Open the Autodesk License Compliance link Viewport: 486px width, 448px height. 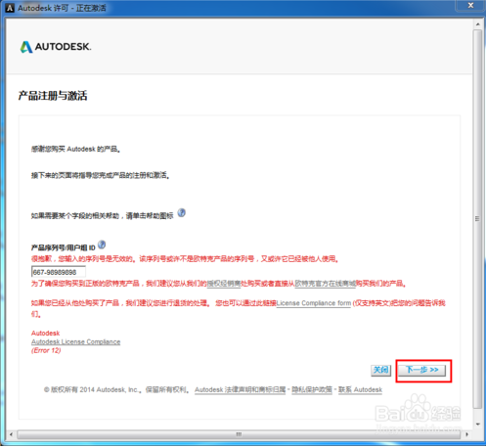pyautogui.click(x=75, y=341)
